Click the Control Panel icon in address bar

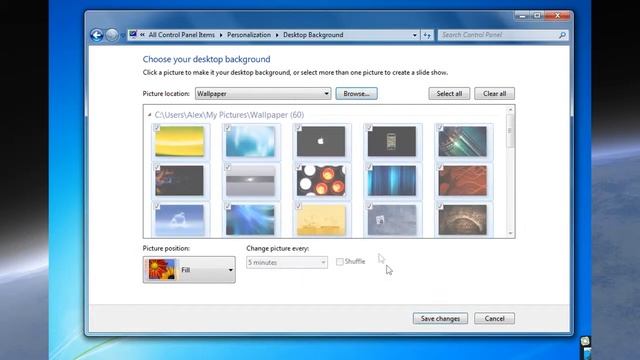point(133,35)
